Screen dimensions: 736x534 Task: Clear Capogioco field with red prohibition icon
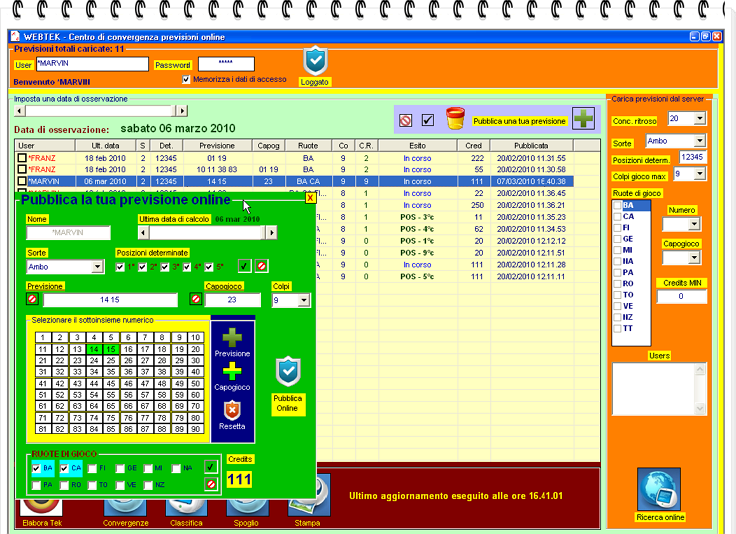tap(196, 299)
